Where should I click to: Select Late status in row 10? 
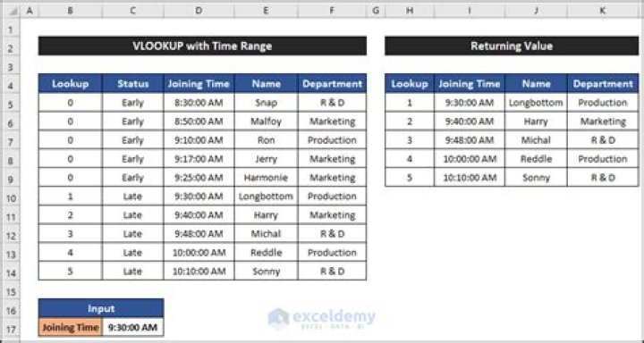[x=132, y=197]
